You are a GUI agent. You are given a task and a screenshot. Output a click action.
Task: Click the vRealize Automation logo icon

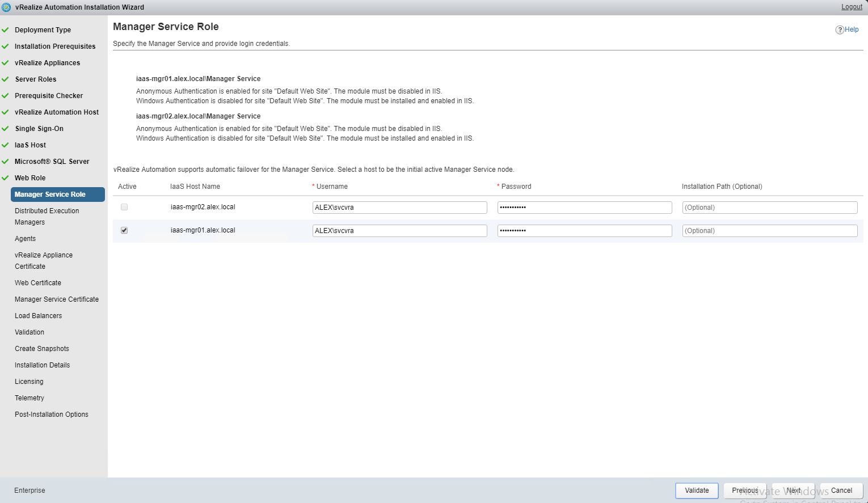pos(6,7)
